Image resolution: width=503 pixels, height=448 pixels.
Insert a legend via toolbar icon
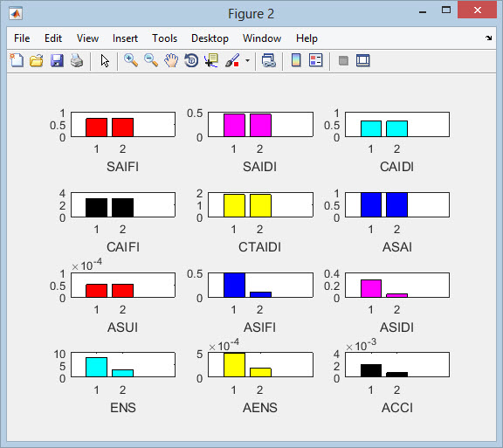click(316, 60)
